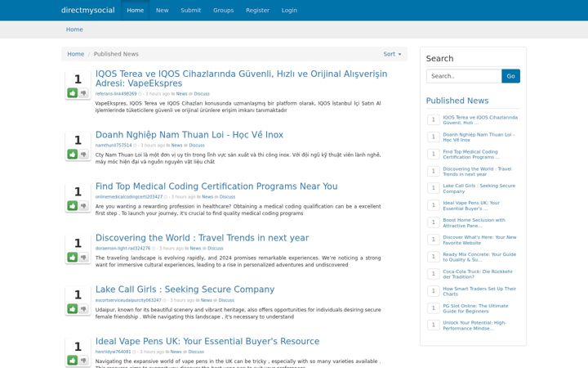Click Discuss under Ideal Vape Pens post
588x368 pixels.
click(196, 352)
